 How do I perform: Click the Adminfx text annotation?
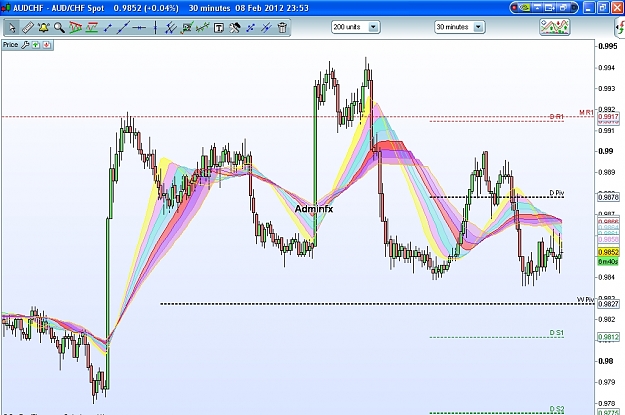[314, 209]
